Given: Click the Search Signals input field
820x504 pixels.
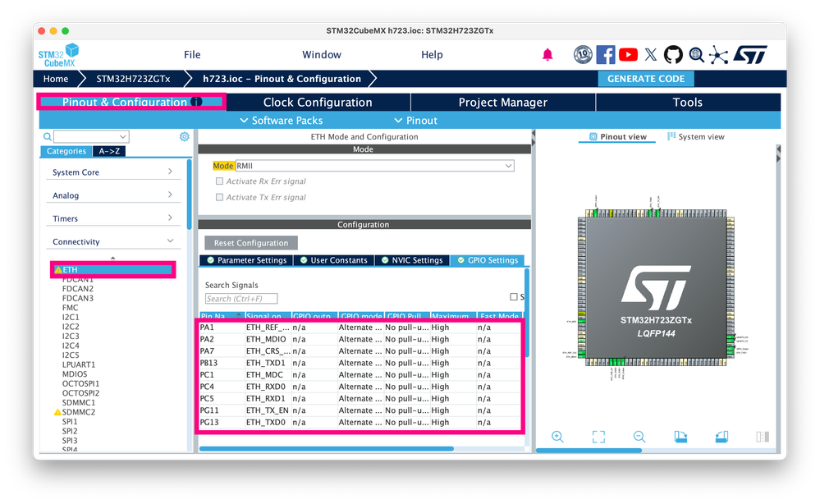Looking at the screenshot, I should coord(241,299).
